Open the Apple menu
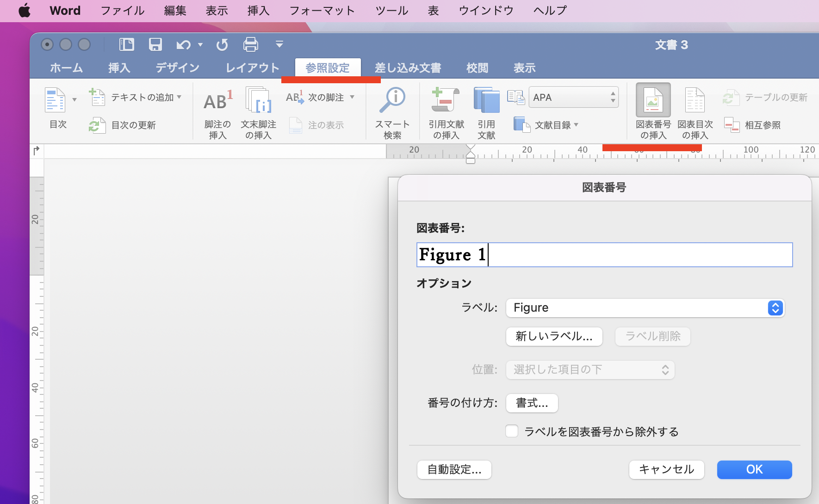The height and width of the screenshot is (504, 819). point(25,10)
